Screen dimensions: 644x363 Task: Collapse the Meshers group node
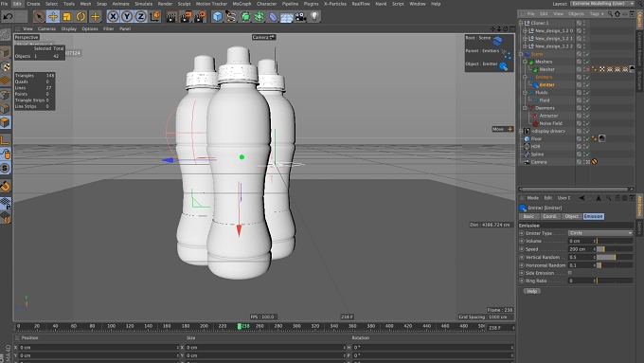click(x=525, y=62)
